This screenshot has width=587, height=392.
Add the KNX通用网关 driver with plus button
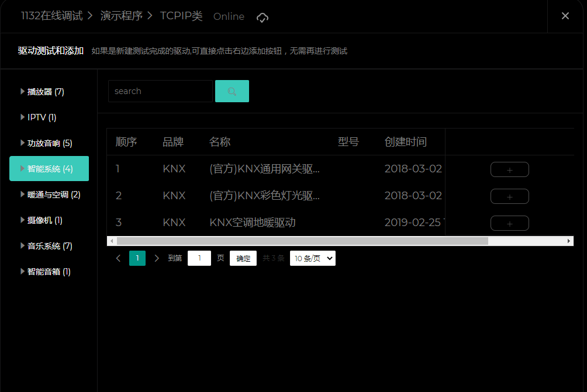point(509,169)
